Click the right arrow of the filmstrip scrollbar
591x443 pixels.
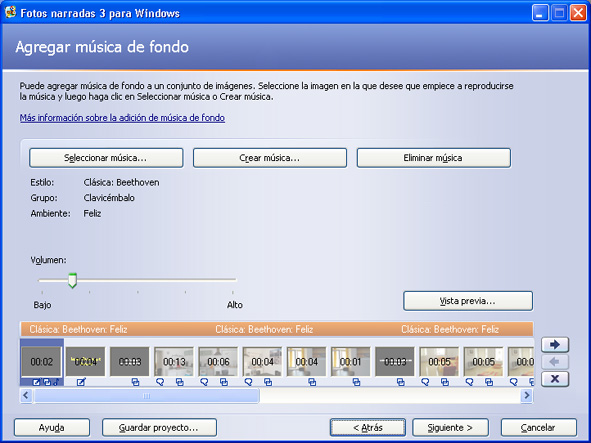point(527,395)
